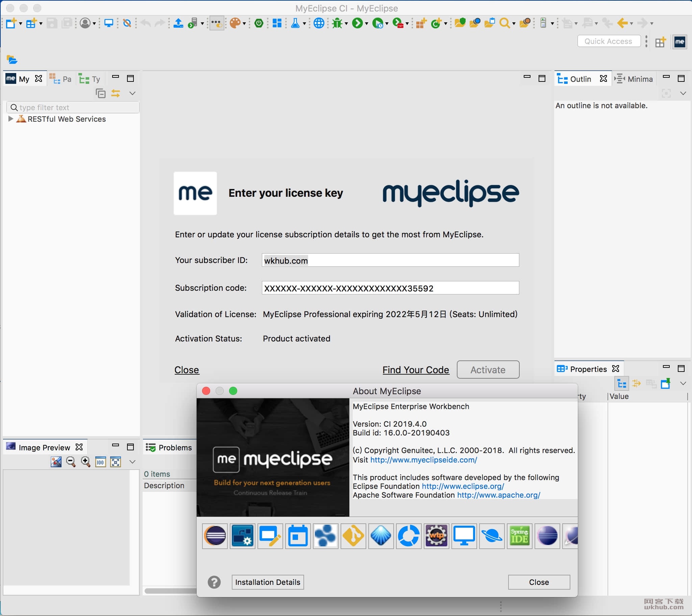Open the Properties view menu chevron
Viewport: 692px width, 616px height.
click(683, 383)
